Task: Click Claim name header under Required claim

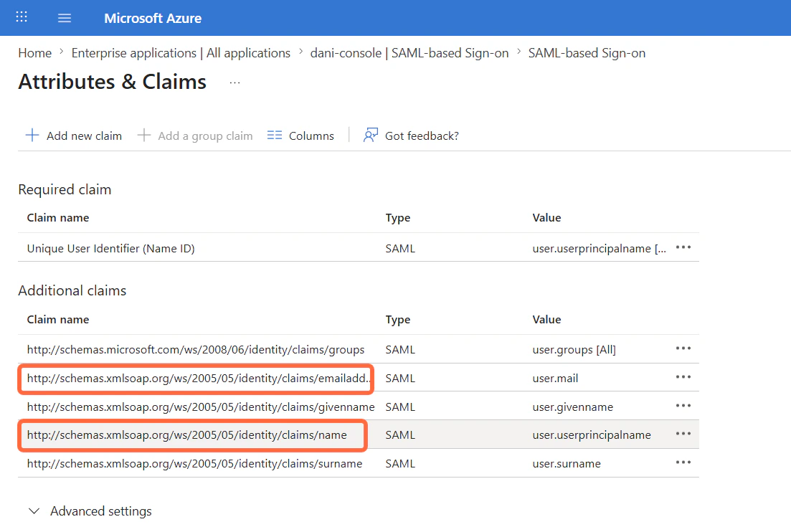Action: (x=58, y=218)
